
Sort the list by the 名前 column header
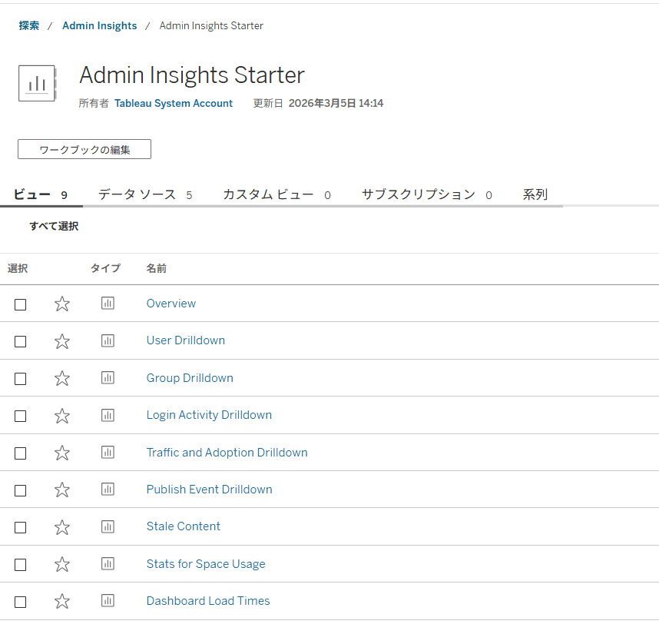[157, 268]
